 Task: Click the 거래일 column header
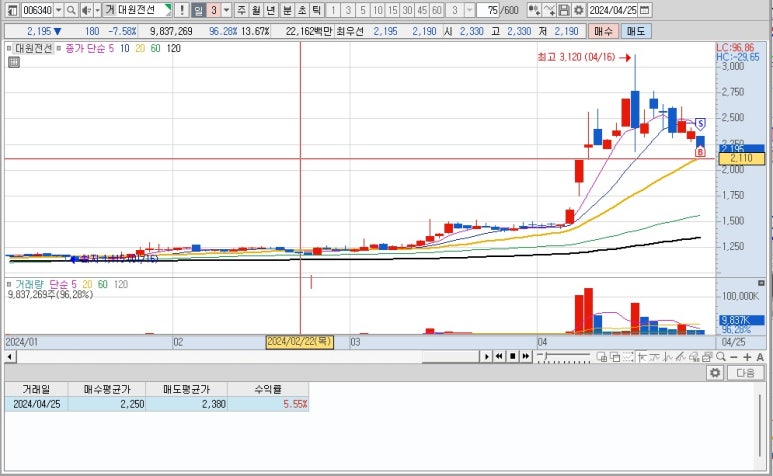(x=36, y=389)
